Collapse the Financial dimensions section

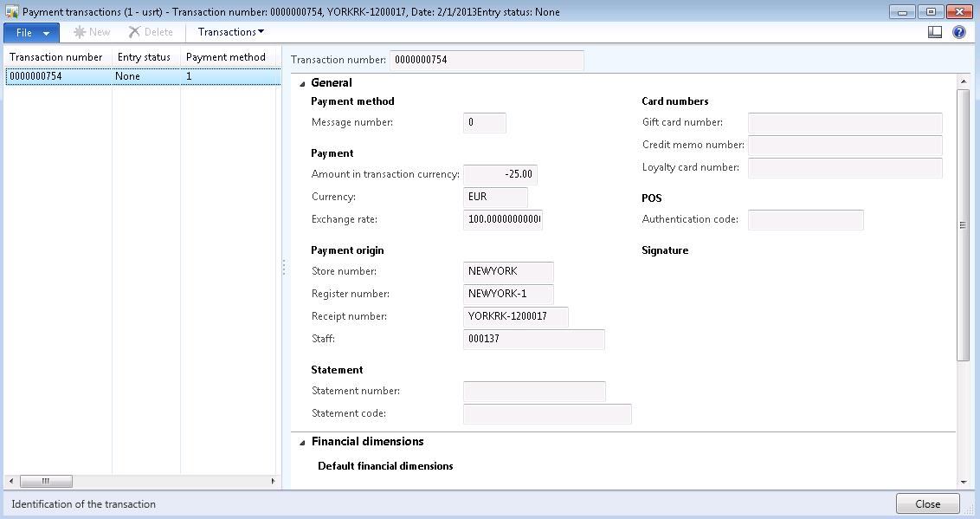point(302,442)
